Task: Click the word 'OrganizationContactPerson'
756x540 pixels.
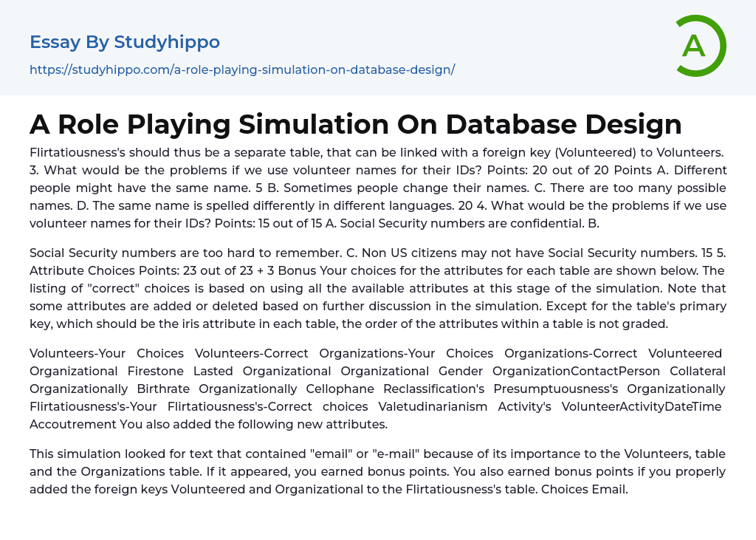Action: 581,371
